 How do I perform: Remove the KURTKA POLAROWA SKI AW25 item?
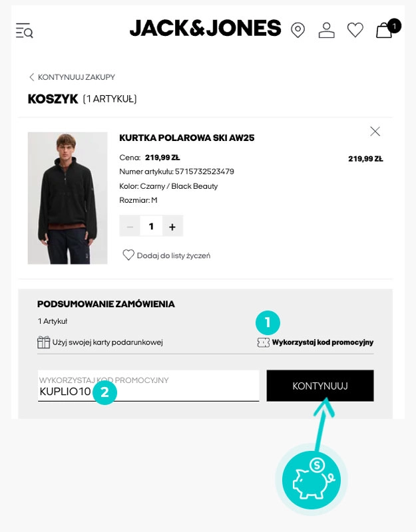[x=375, y=131]
